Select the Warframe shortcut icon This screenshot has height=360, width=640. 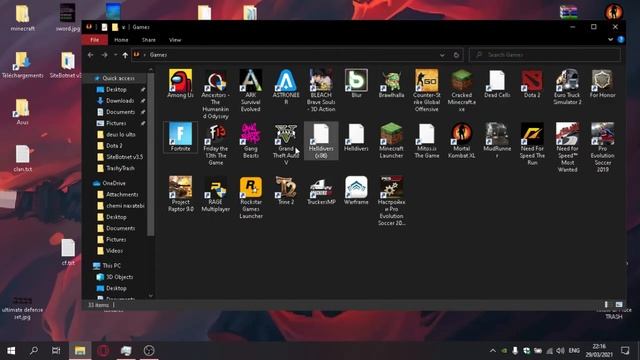(x=356, y=191)
